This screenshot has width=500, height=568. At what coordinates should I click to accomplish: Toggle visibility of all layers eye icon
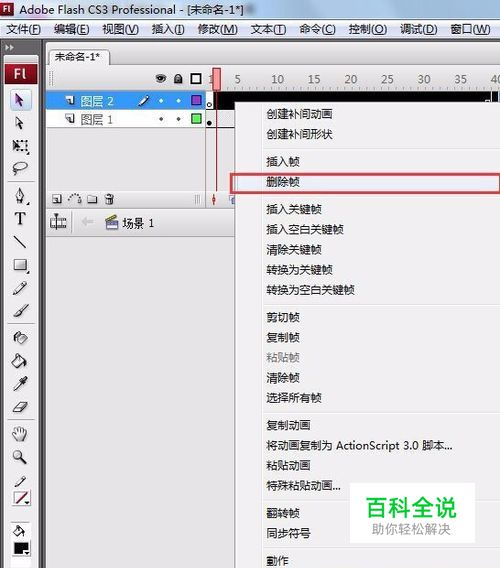161,78
